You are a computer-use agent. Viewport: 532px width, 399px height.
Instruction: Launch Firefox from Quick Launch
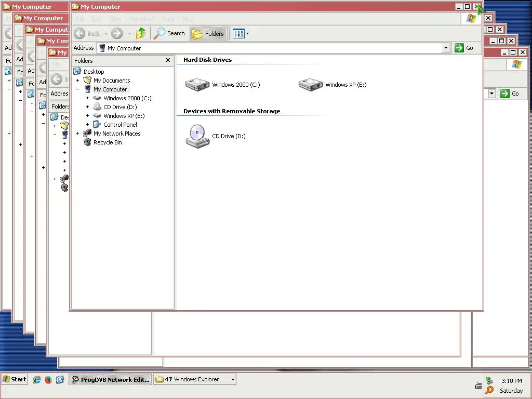(48, 379)
